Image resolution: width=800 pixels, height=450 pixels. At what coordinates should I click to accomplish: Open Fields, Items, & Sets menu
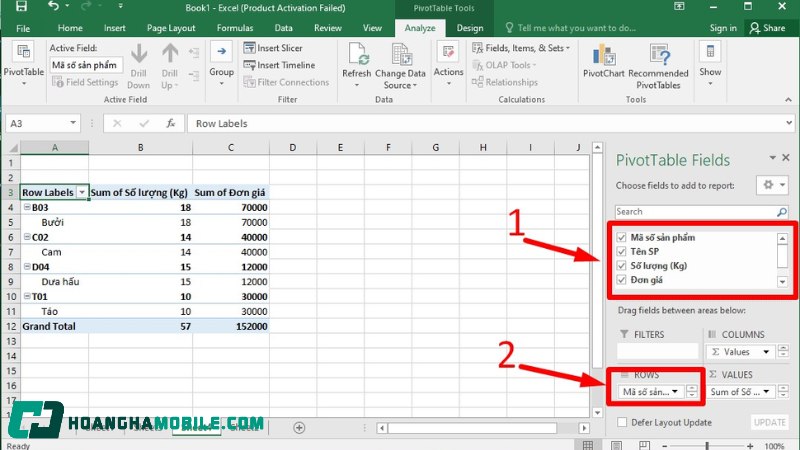click(x=521, y=48)
